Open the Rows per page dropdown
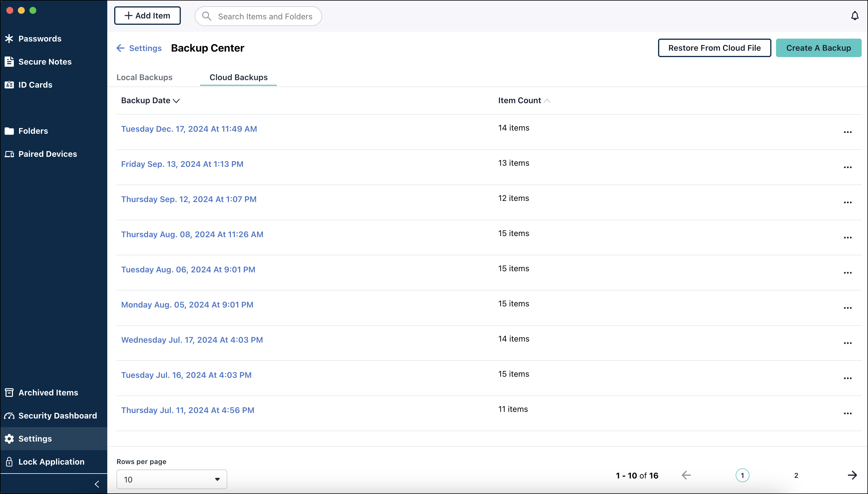The width and height of the screenshot is (868, 494). tap(171, 479)
